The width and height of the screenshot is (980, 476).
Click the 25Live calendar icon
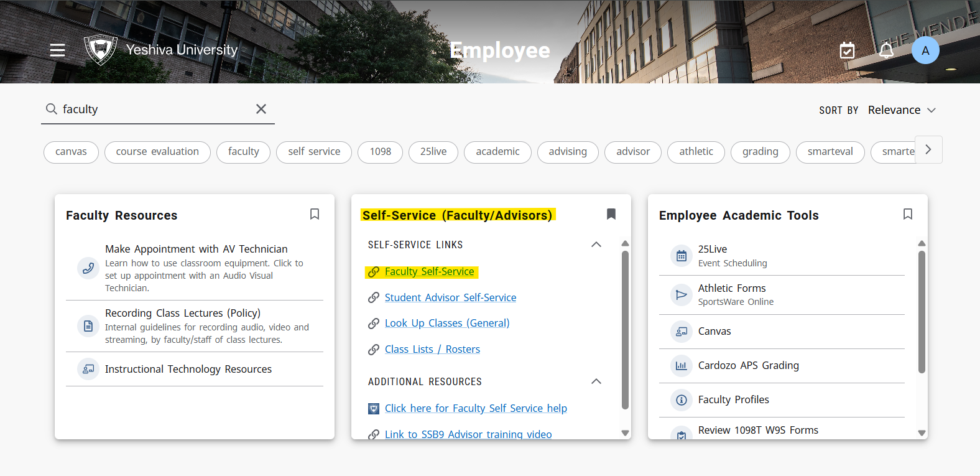click(682, 256)
